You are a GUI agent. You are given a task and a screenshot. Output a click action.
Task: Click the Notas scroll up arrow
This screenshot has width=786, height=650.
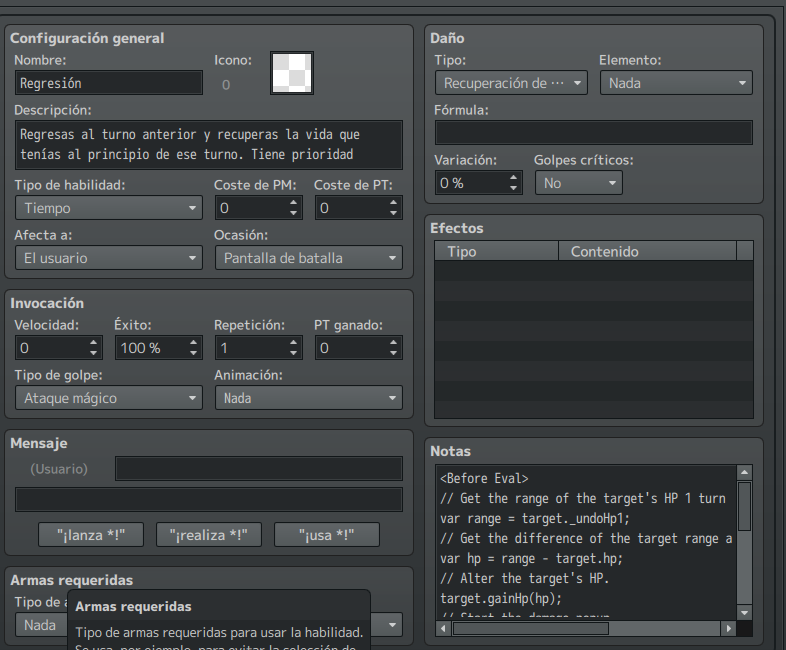(744, 472)
